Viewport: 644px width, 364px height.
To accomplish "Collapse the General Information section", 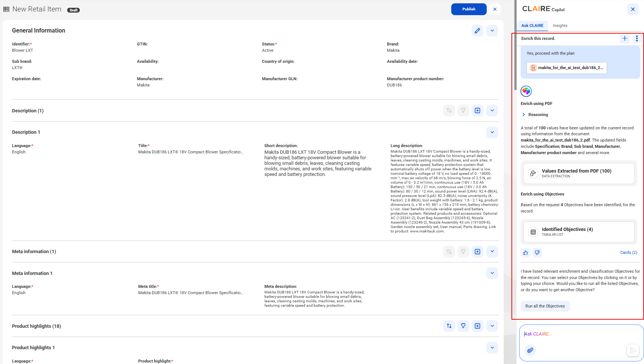I will (x=492, y=31).
